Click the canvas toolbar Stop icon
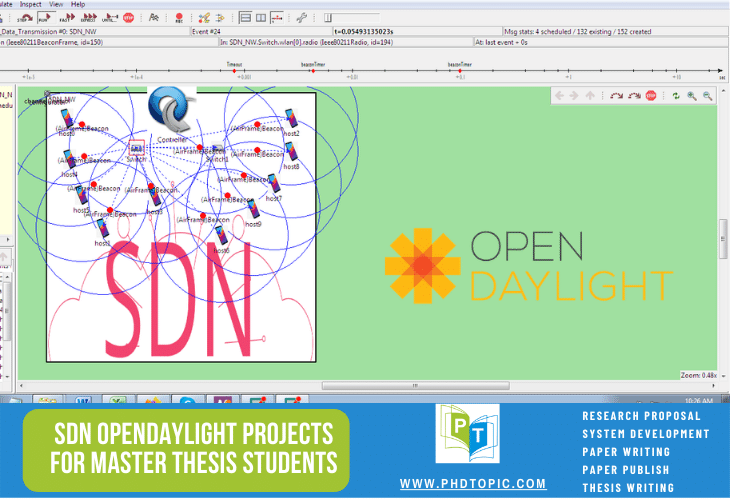This screenshot has width=730, height=500. point(651,95)
